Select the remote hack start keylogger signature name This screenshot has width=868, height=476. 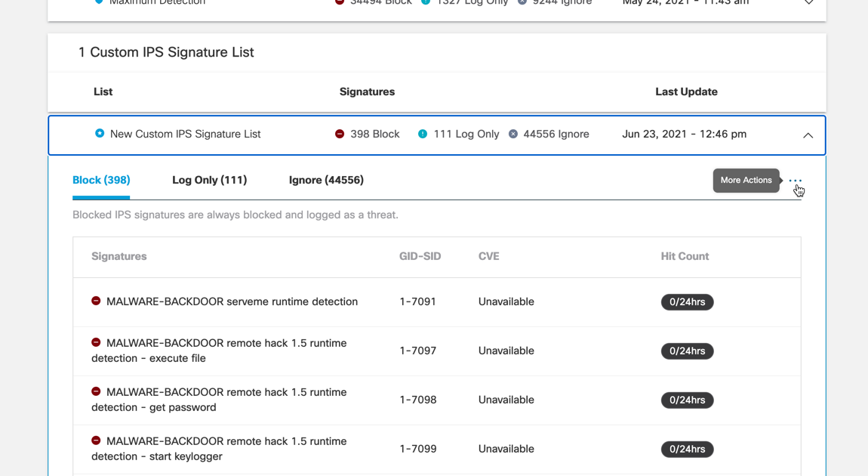point(219,449)
